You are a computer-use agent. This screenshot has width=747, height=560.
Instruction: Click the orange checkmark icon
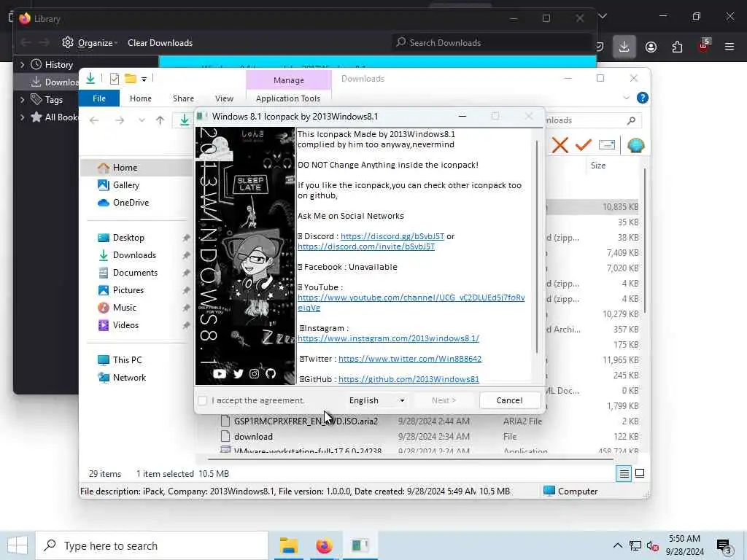(x=583, y=145)
